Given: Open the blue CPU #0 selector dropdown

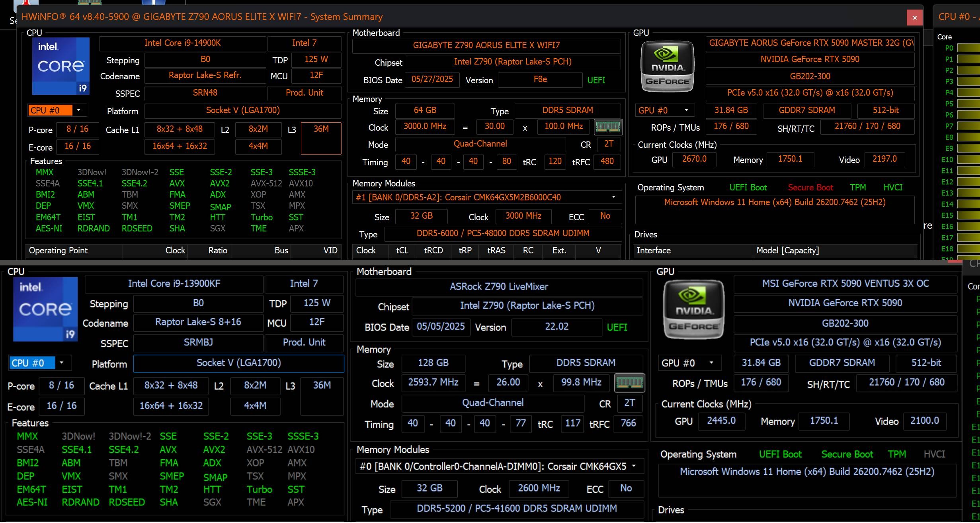Looking at the screenshot, I should [61, 363].
